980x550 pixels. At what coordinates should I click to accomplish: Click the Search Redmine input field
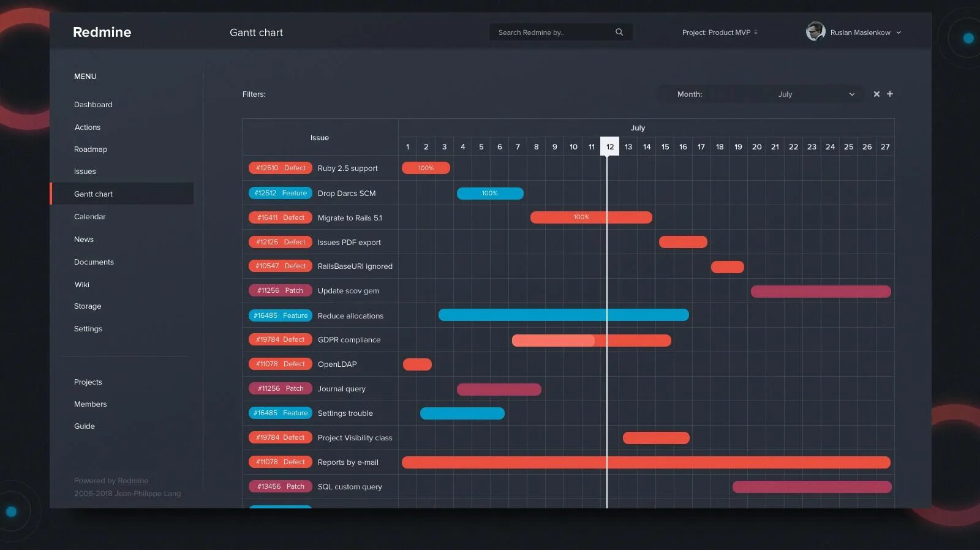tap(560, 32)
